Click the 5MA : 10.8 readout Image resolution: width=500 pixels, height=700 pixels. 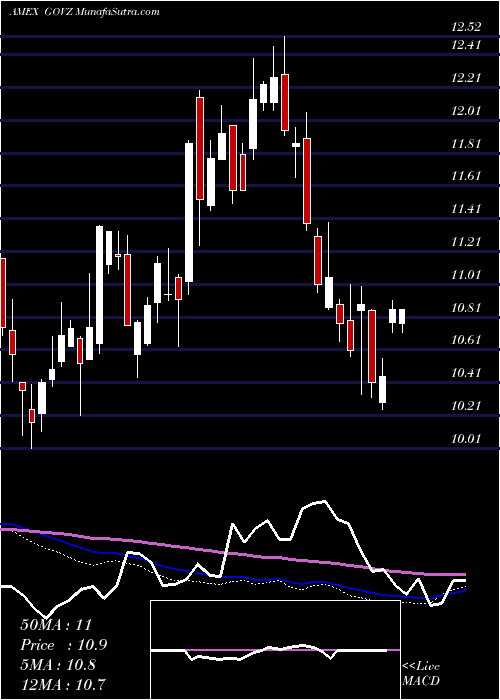pyautogui.click(x=58, y=665)
